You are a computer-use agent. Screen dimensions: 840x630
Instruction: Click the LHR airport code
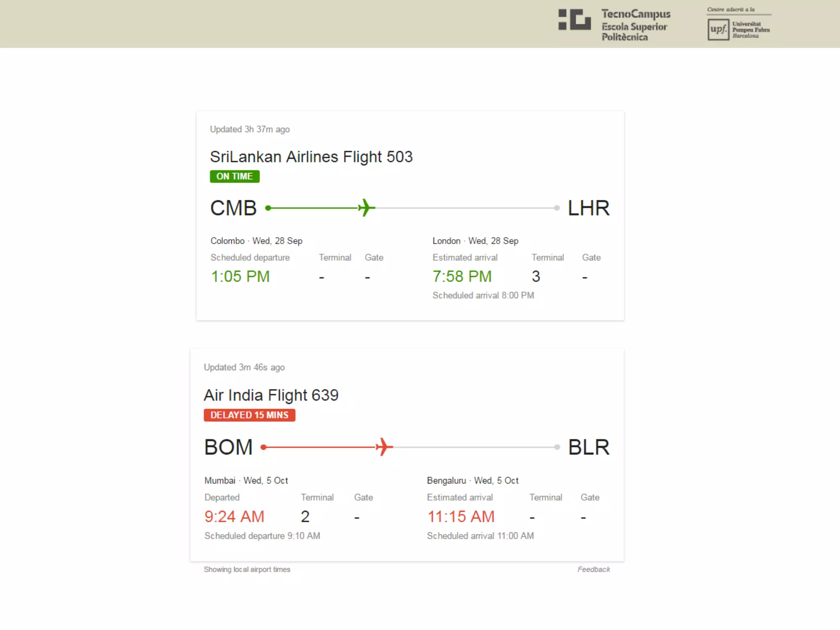point(589,208)
